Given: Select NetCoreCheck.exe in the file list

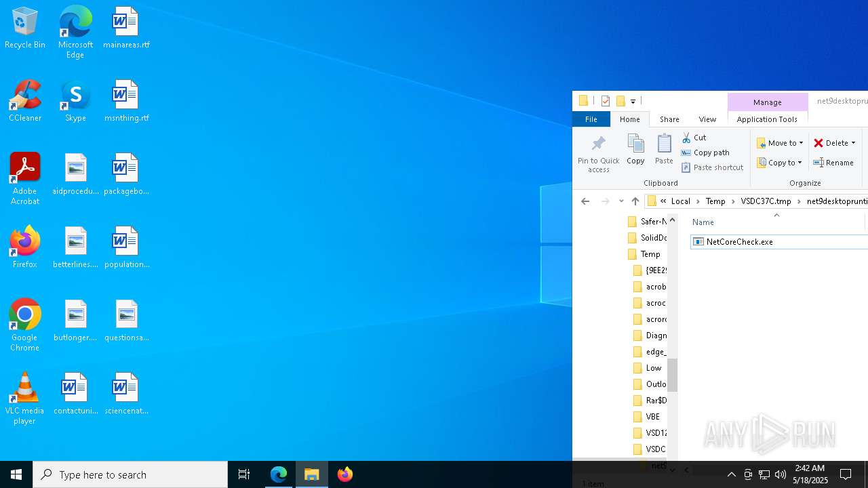Looking at the screenshot, I should [x=738, y=242].
